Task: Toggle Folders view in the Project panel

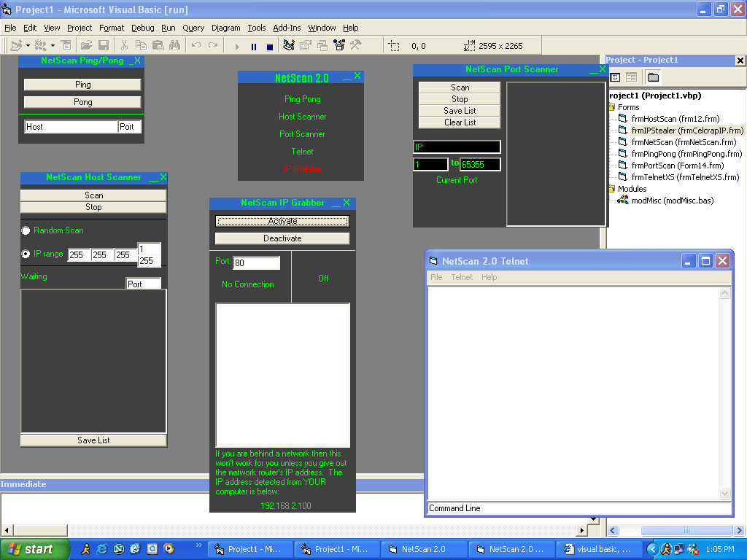Action: (x=652, y=77)
